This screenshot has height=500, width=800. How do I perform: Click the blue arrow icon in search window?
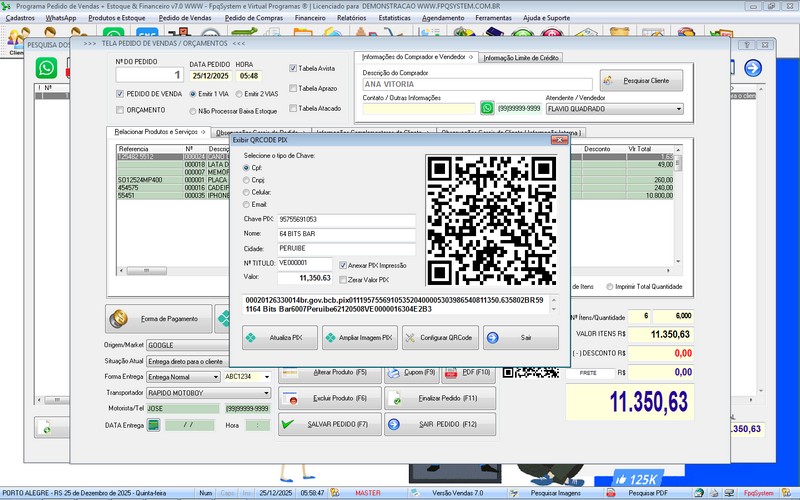[x=753, y=68]
